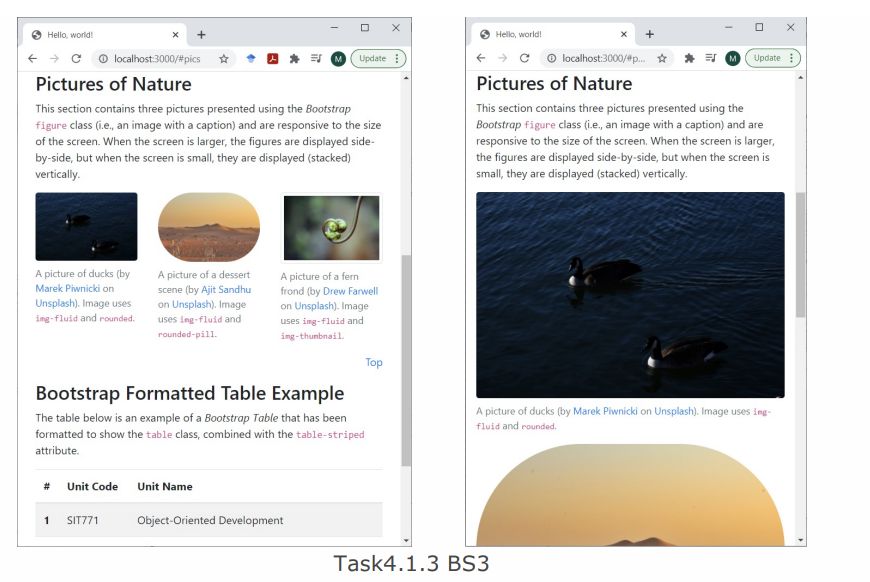The height and width of the screenshot is (582, 870).
Task: Open Ajit Sandhu link in left window
Action: click(226, 290)
